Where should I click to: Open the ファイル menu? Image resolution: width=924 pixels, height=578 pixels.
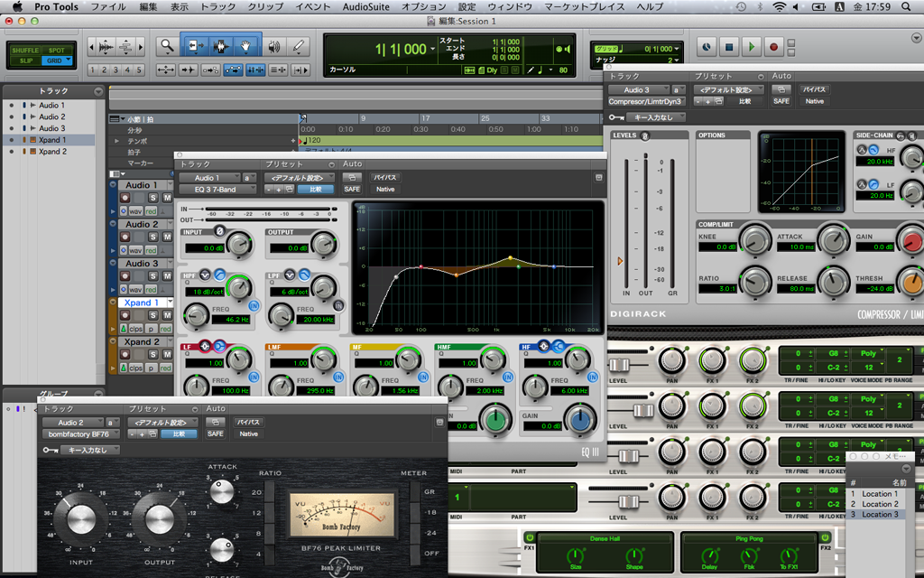tap(108, 6)
